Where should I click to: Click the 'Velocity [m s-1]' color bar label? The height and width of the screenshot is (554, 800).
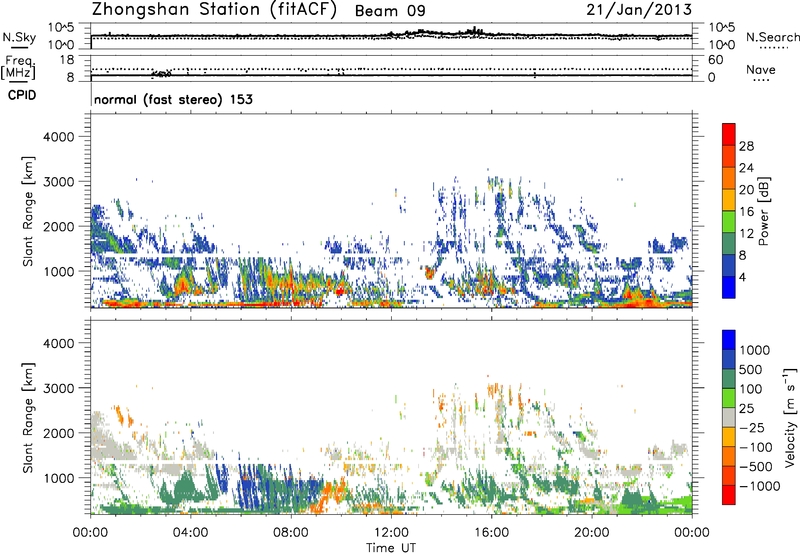tap(790, 417)
